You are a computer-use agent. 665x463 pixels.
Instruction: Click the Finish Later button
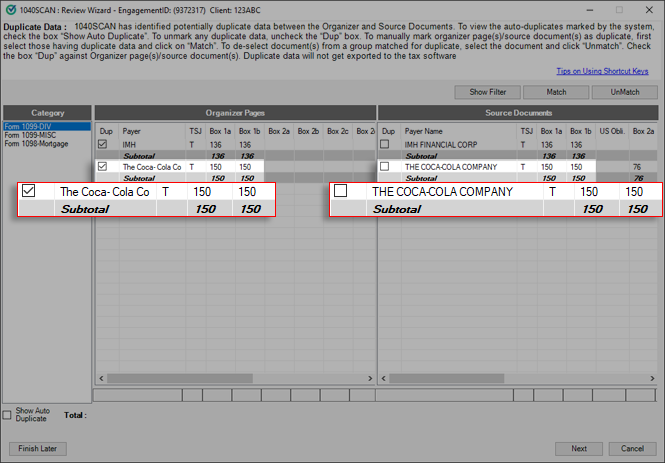pyautogui.click(x=38, y=449)
